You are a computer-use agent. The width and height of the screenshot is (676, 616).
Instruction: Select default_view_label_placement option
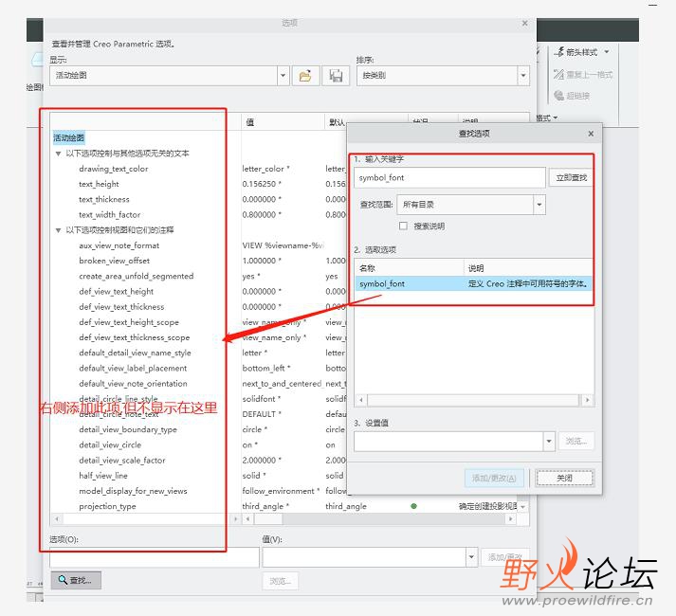(133, 368)
